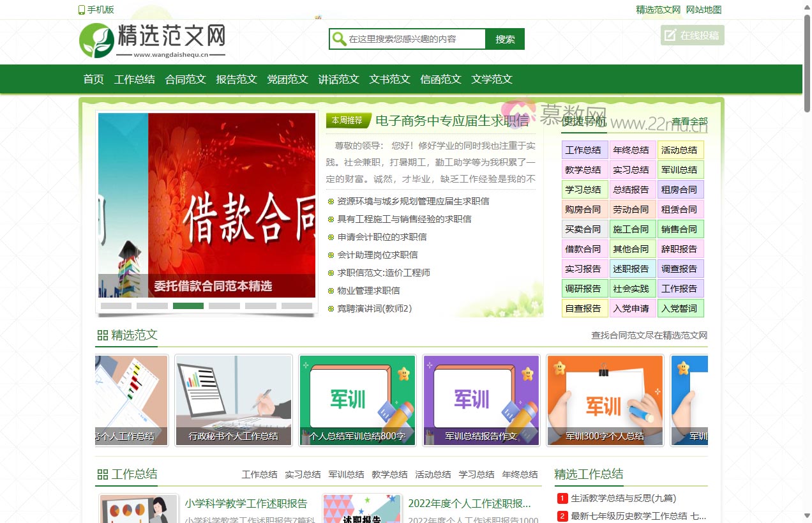
Task: Click the red number 1 badge in 精选工作总结
Action: pos(562,498)
